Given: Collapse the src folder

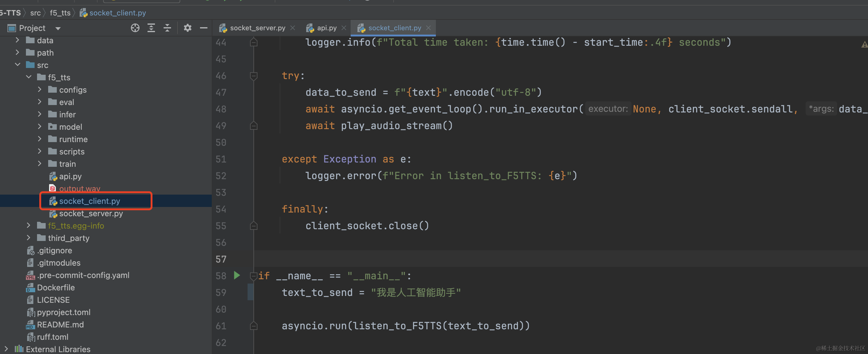Looking at the screenshot, I should click(x=18, y=65).
